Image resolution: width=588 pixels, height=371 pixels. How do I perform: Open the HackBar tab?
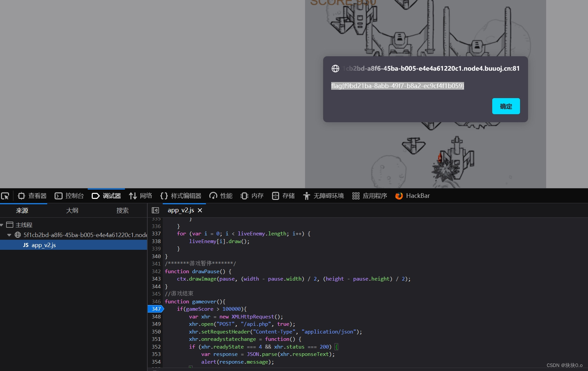pos(413,196)
